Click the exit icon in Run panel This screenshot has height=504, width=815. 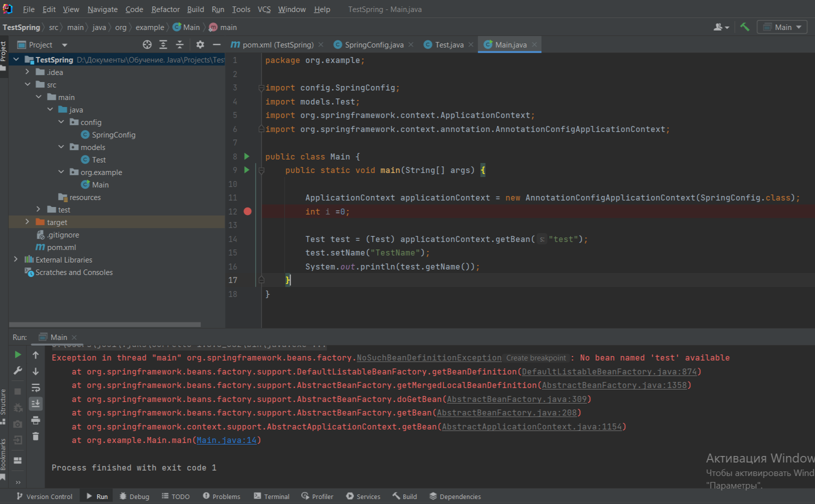[18, 440]
